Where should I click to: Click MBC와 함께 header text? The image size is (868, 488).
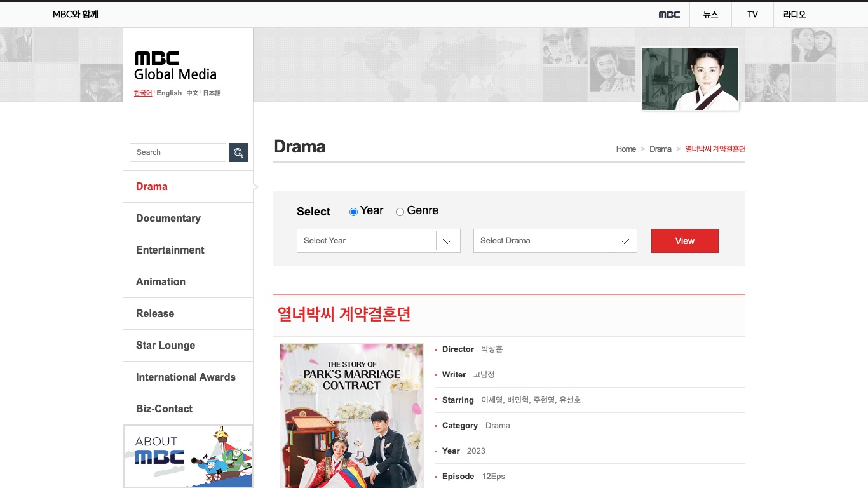tap(76, 15)
